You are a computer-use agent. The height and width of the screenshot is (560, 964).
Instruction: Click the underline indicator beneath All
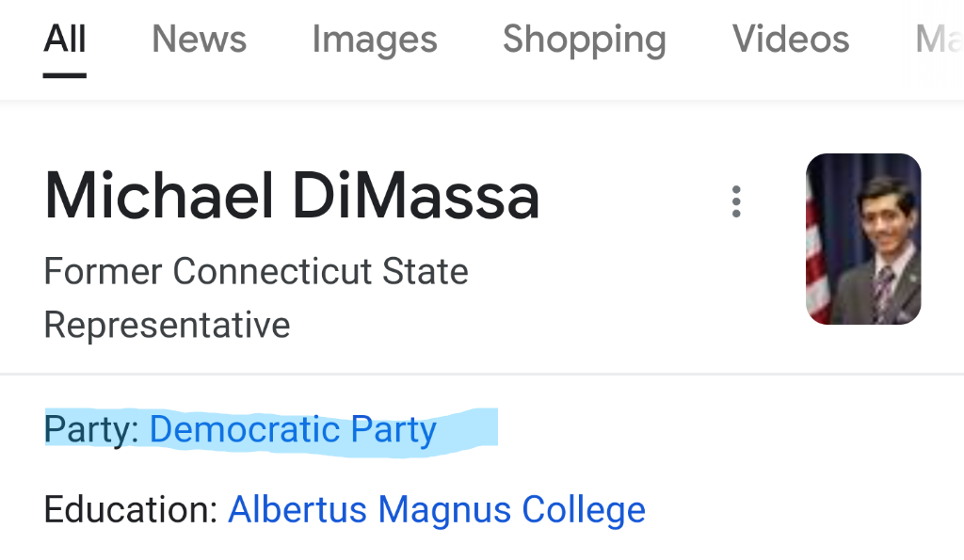65,75
